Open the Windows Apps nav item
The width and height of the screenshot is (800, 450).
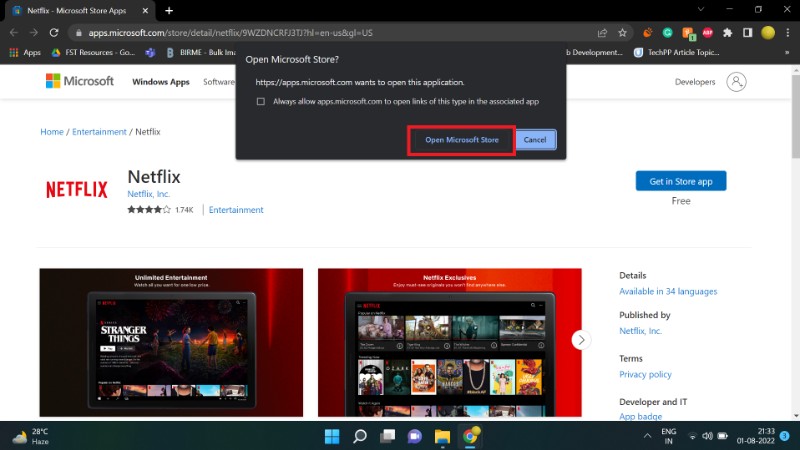point(161,82)
